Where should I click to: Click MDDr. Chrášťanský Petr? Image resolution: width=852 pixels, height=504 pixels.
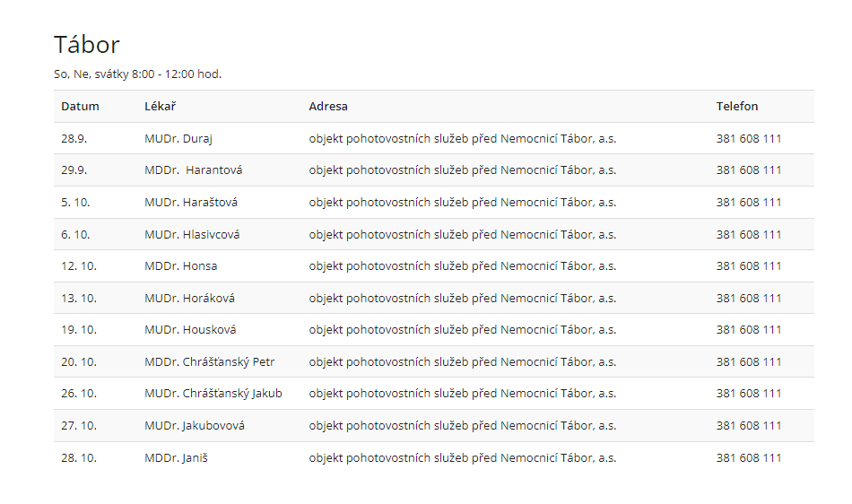tap(209, 362)
